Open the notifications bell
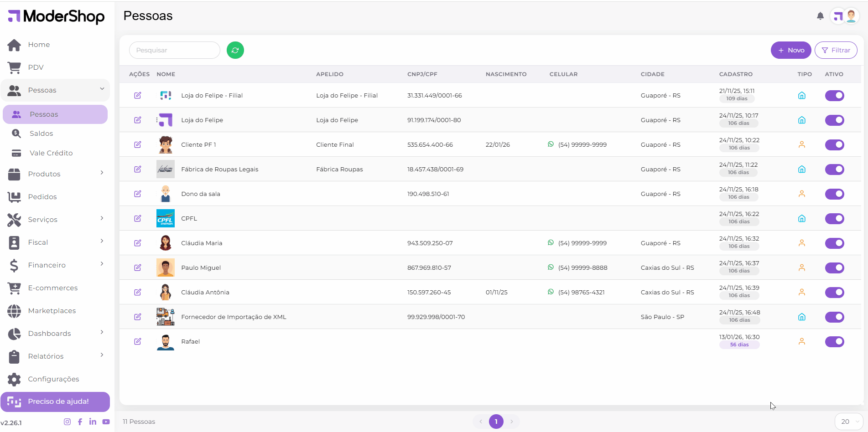 [820, 16]
